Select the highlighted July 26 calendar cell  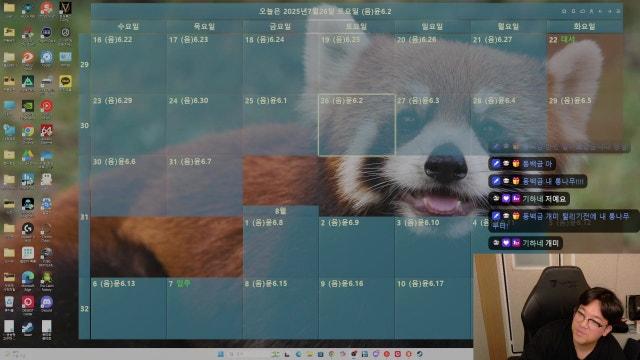[x=357, y=125]
